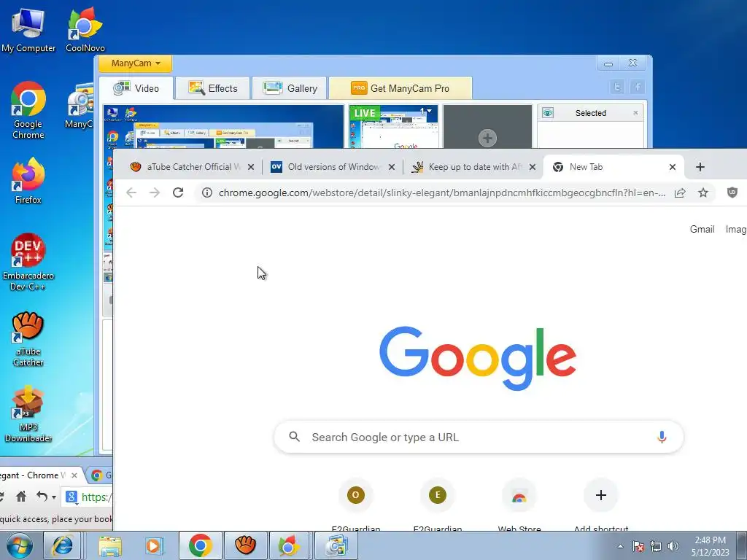
Task: Open the Gmail link
Action: 703,230
